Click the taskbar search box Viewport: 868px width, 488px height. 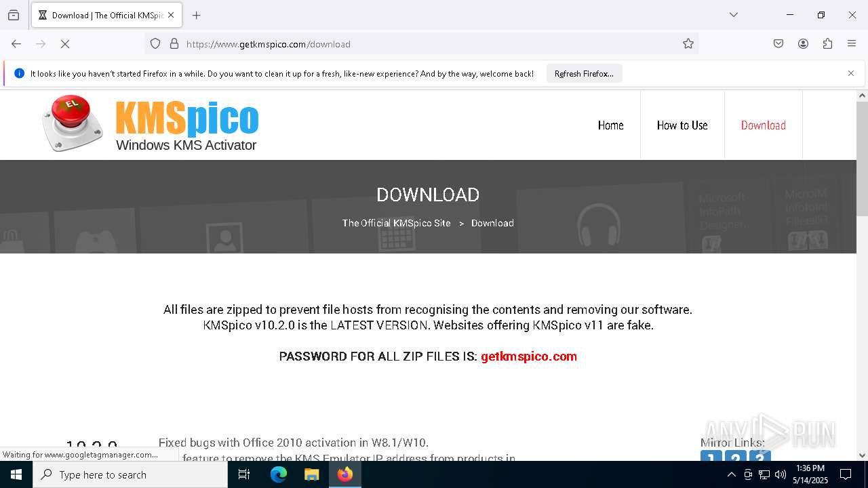coord(130,474)
